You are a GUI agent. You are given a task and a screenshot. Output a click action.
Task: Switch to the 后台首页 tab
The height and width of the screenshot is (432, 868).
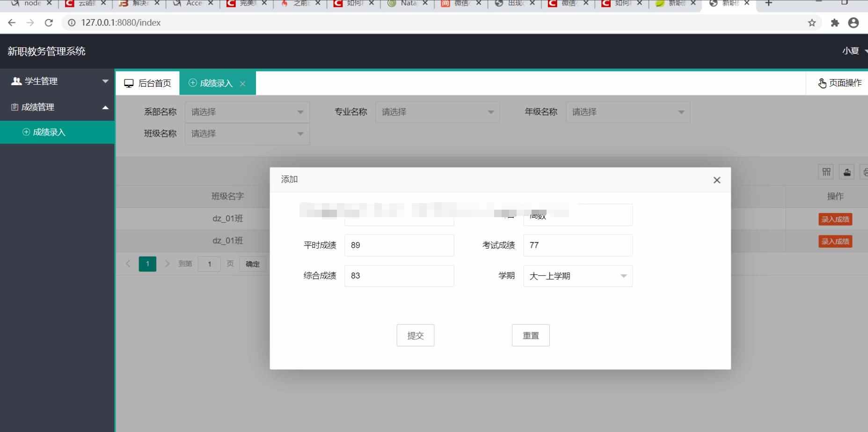click(147, 83)
